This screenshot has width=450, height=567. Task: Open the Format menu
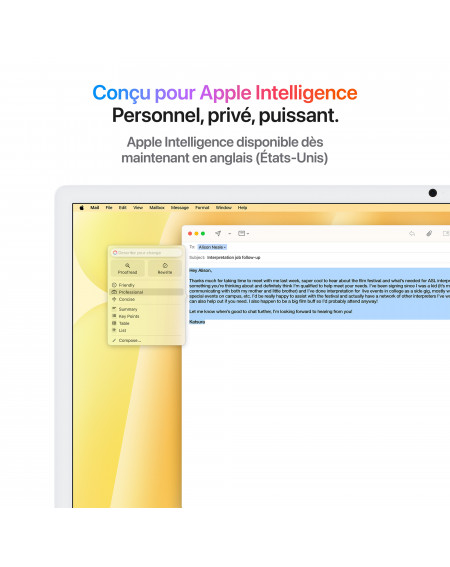pyautogui.click(x=202, y=208)
